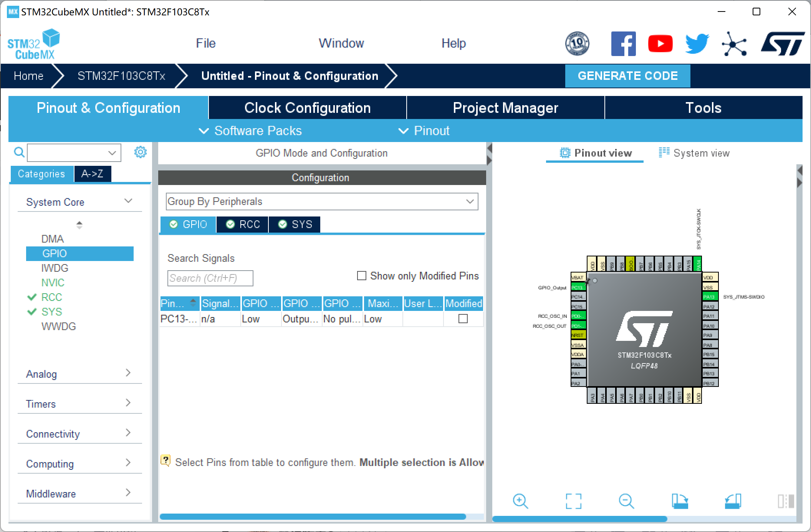Open the Group By Peripherals dropdown
This screenshot has height=532, width=811.
470,201
